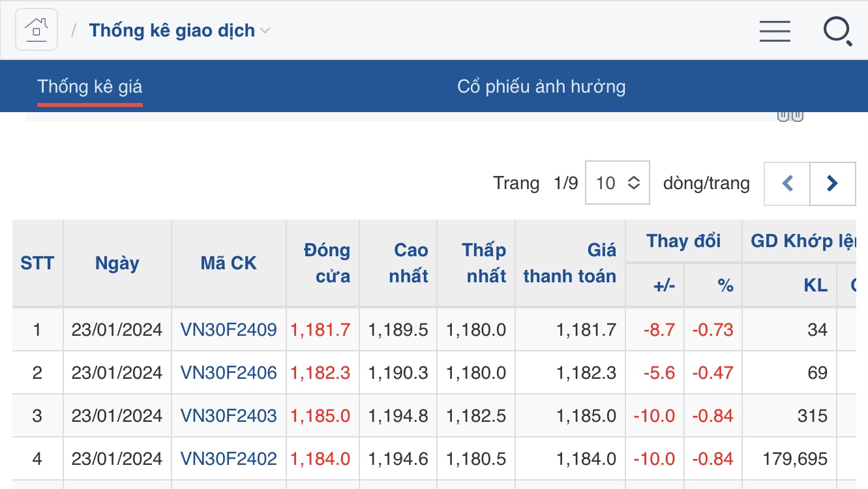This screenshot has width=868, height=489.
Task: Open the VN30F2403 ticker link
Action: coord(228,416)
